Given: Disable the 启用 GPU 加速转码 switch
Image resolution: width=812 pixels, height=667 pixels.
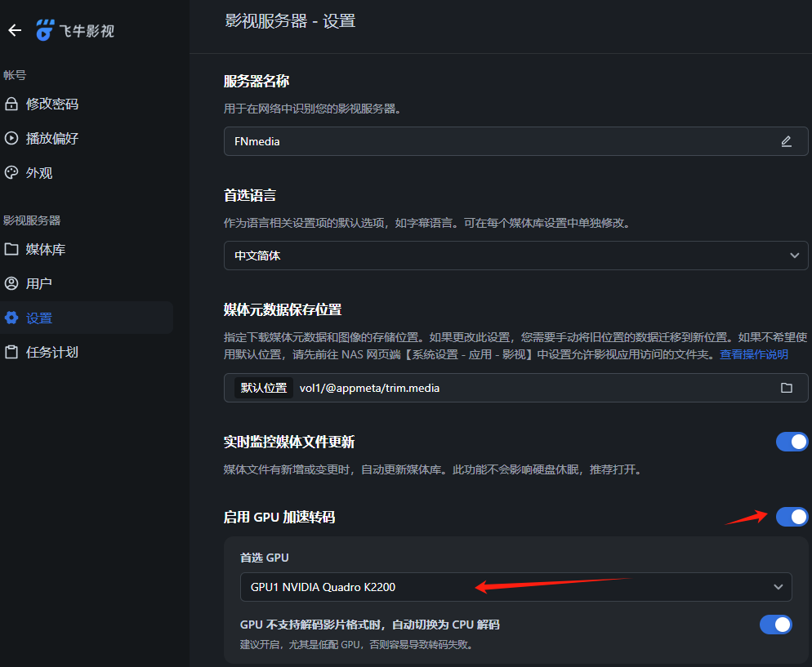Looking at the screenshot, I should pos(792,517).
